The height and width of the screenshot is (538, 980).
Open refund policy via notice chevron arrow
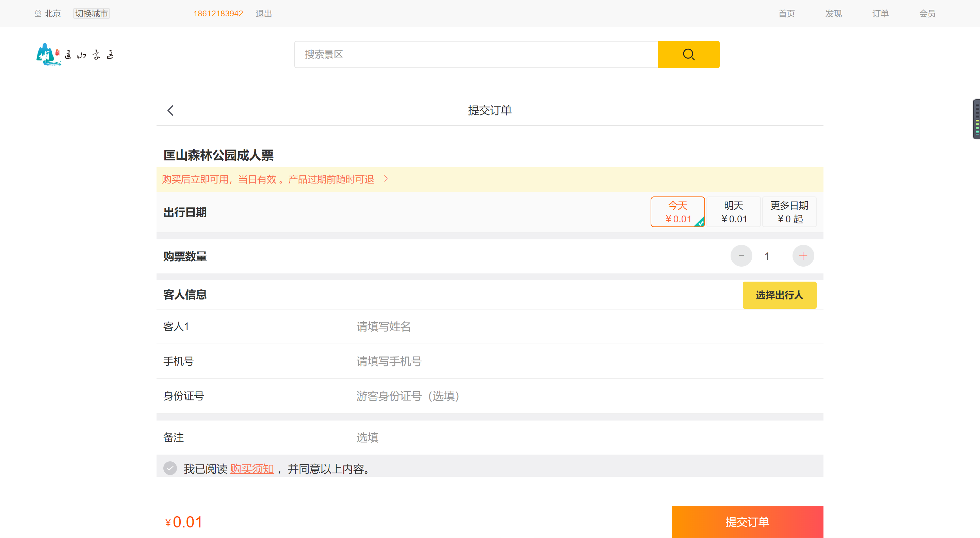click(x=386, y=179)
